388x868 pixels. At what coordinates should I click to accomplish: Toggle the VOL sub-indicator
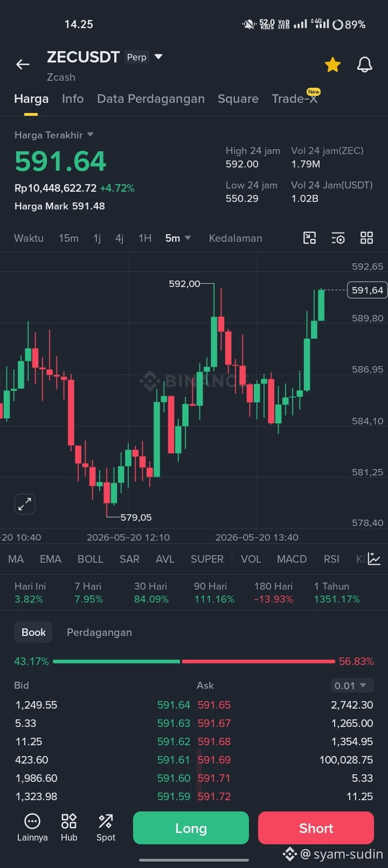pos(251,559)
